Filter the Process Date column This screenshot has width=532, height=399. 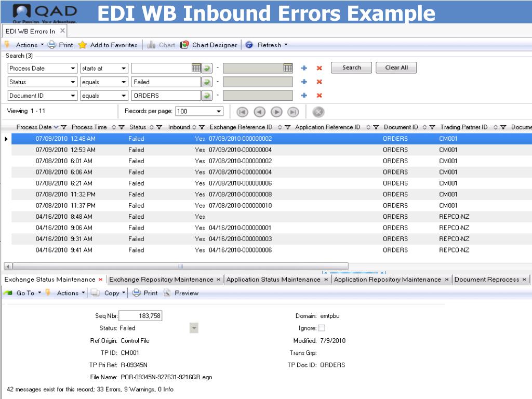(63, 127)
